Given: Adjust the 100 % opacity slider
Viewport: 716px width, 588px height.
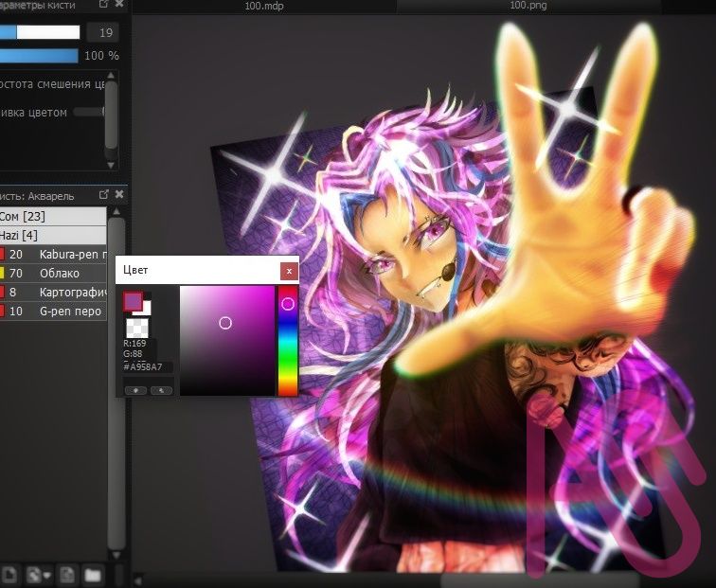Looking at the screenshot, I should [39, 56].
